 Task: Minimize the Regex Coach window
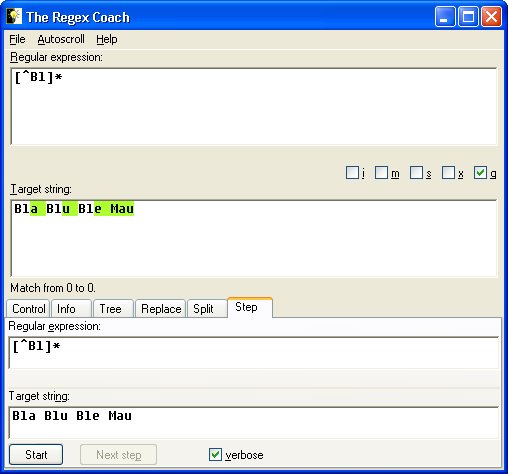(445, 17)
